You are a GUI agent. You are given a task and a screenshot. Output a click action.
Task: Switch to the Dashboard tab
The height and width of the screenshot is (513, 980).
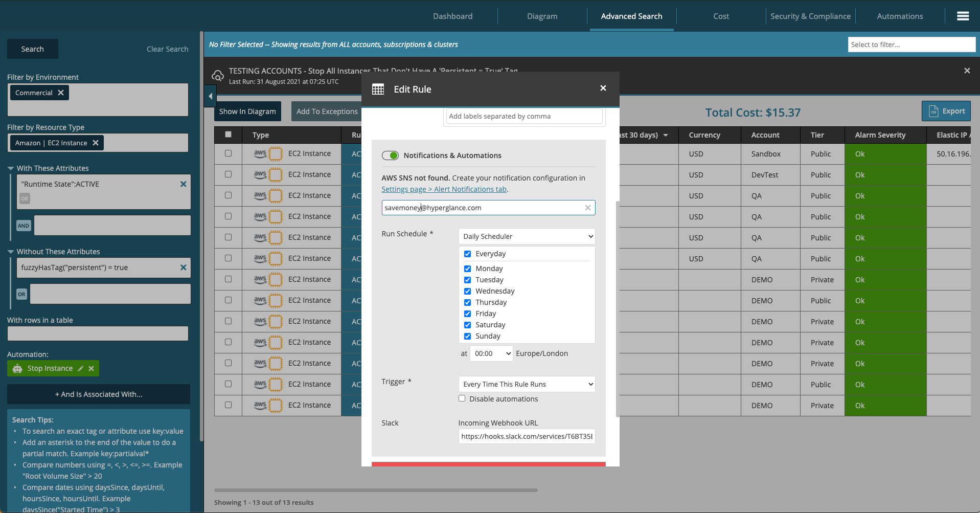click(452, 16)
